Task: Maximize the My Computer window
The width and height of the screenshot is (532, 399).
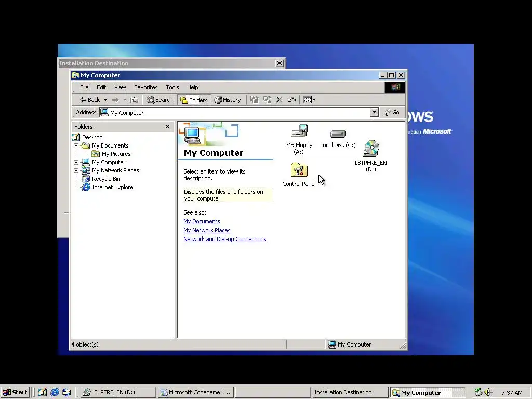Action: (392, 75)
